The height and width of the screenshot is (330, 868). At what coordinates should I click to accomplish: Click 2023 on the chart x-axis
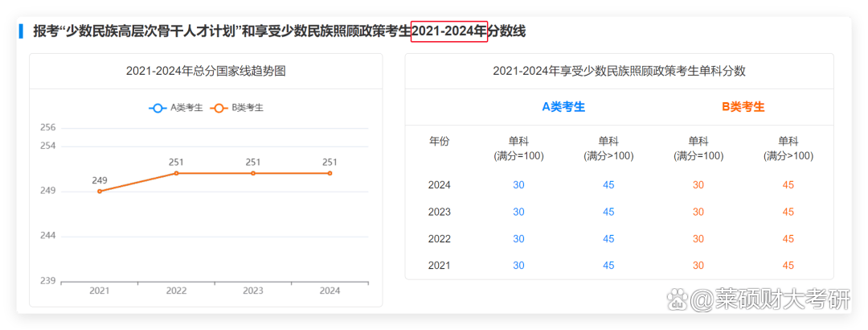(x=253, y=291)
